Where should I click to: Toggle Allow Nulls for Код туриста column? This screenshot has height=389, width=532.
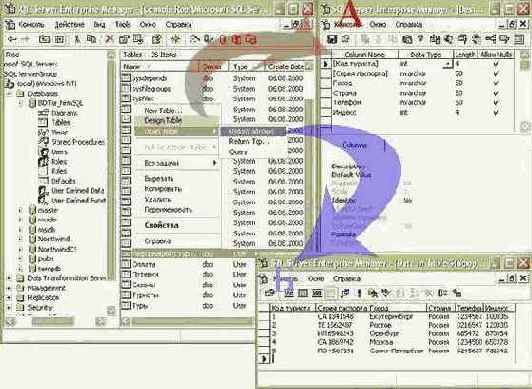[x=496, y=64]
